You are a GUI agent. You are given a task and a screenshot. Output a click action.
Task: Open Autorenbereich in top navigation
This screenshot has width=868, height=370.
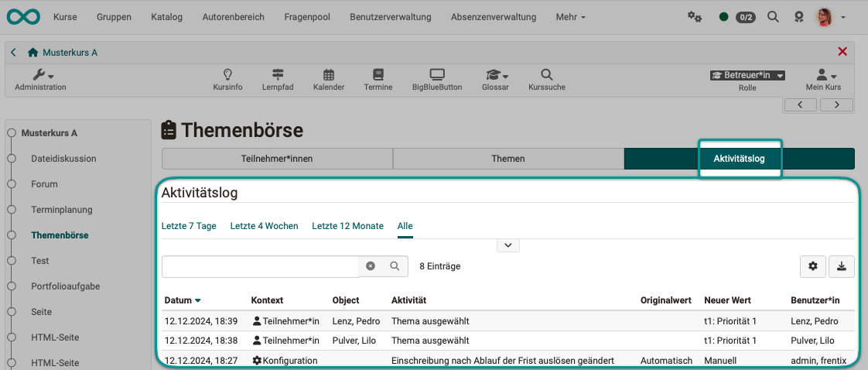[234, 17]
